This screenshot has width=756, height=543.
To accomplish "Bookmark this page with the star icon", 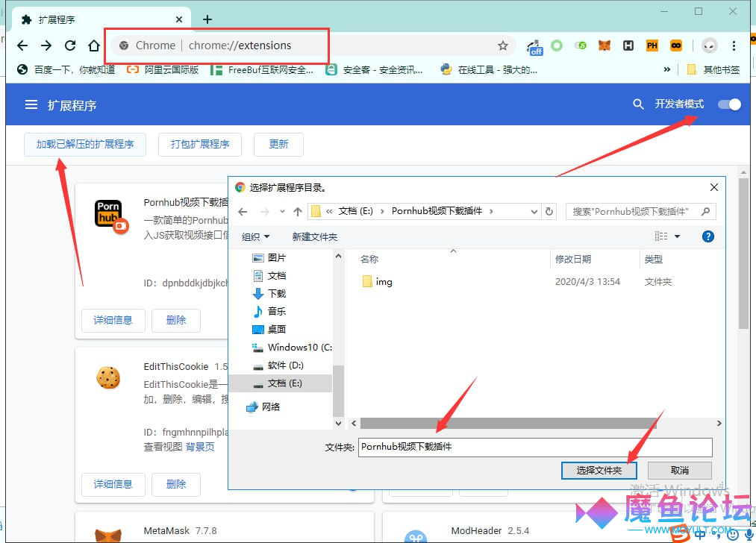I will [503, 45].
